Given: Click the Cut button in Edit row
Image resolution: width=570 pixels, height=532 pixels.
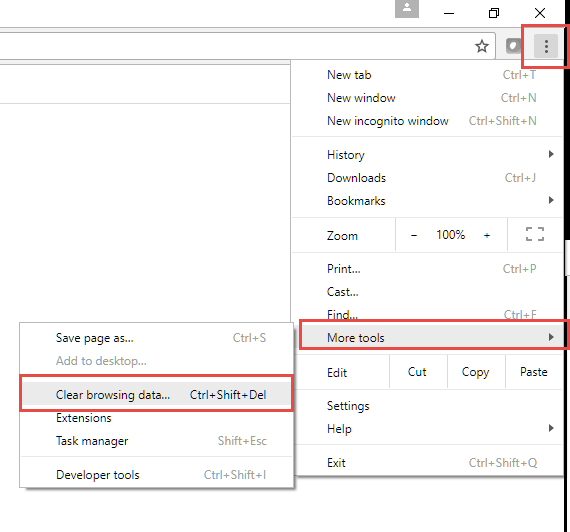Looking at the screenshot, I should tap(418, 372).
